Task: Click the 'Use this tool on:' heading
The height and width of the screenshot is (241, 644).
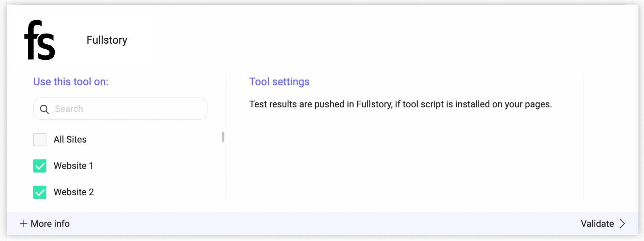Action: [x=71, y=82]
